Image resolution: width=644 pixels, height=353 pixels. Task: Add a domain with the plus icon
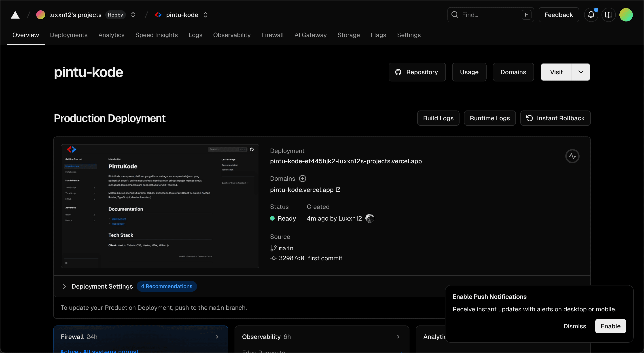[x=303, y=179]
